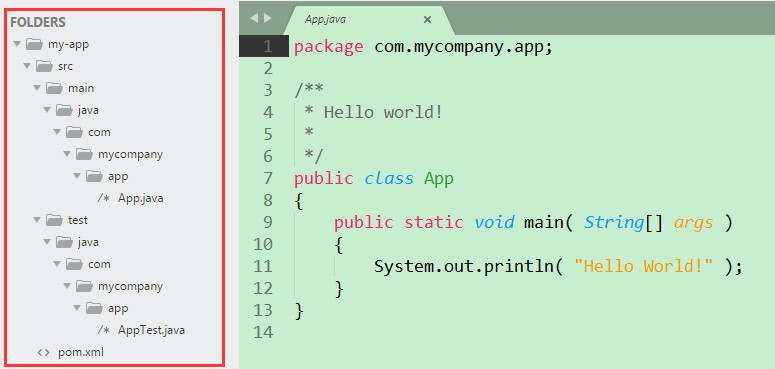Click mycompany folder icon under test

click(84, 286)
